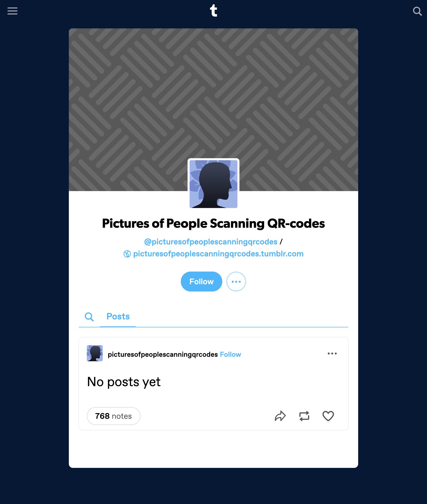Click the globe icon beside blog URL
Screen dimensions: 427x504
pyautogui.click(x=127, y=254)
